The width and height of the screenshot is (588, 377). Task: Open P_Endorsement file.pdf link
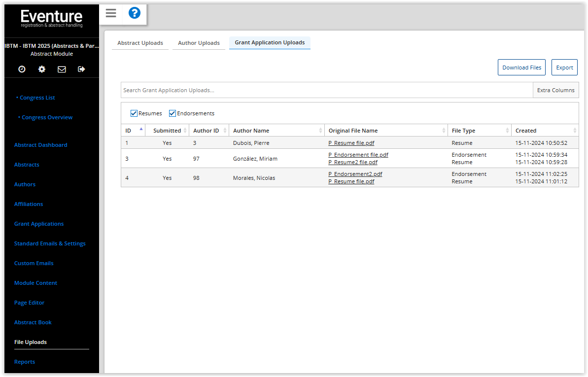click(x=358, y=155)
